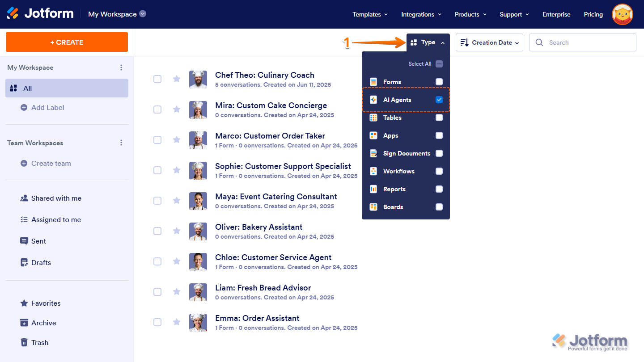Uncheck the AI Agents type filter
The height and width of the screenshot is (362, 644).
click(x=439, y=100)
